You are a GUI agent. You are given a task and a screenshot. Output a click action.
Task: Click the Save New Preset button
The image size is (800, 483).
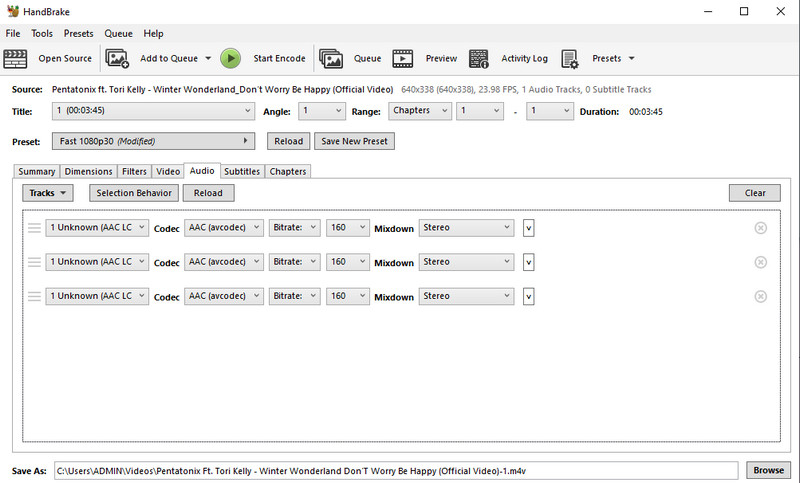355,141
